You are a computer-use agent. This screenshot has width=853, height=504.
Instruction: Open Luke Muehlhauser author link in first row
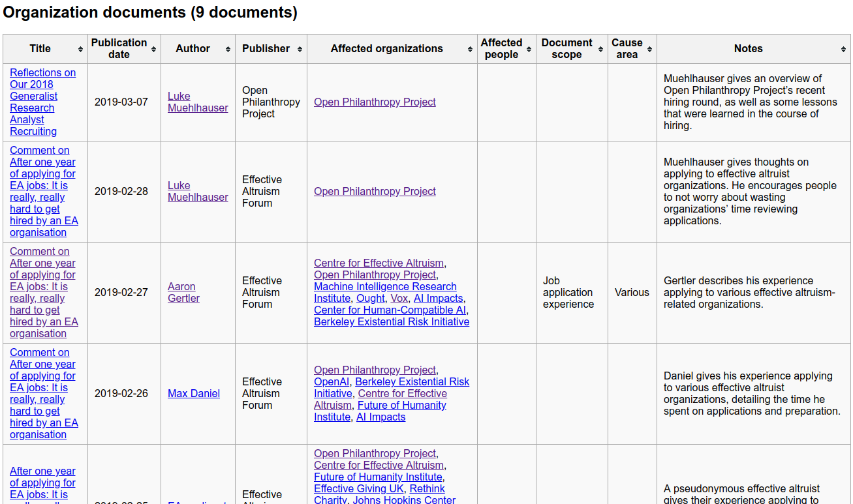tap(197, 102)
